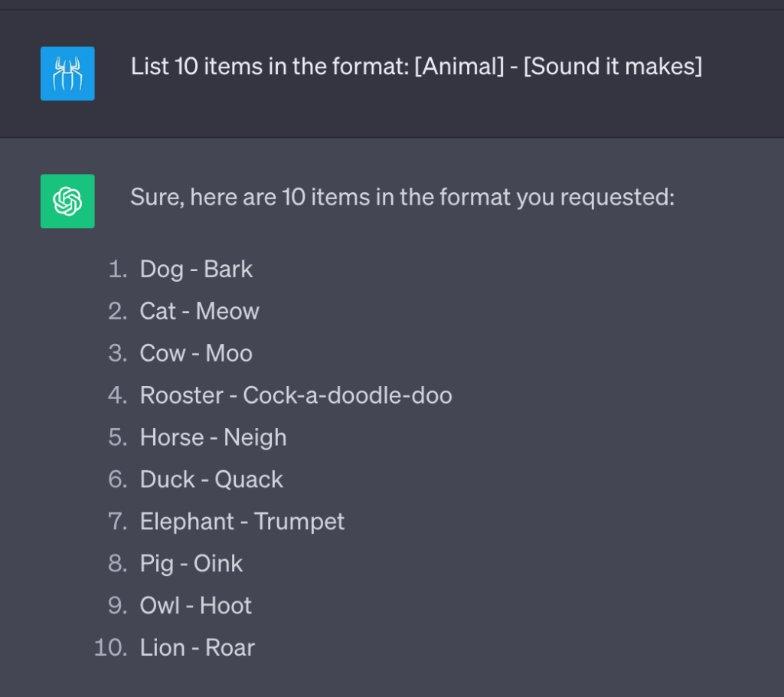Click the "Horse - Neigh" list entry
The image size is (784, 697).
pyautogui.click(x=213, y=437)
